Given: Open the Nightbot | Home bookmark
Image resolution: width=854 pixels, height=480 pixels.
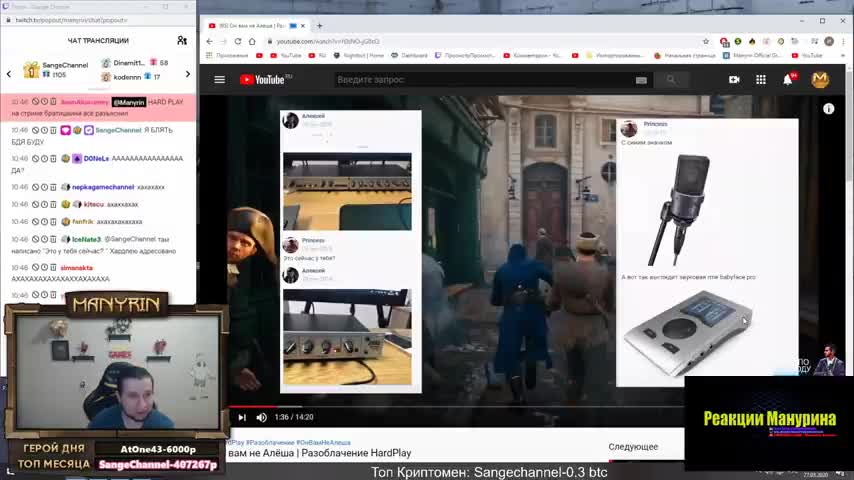Looking at the screenshot, I should tap(358, 56).
